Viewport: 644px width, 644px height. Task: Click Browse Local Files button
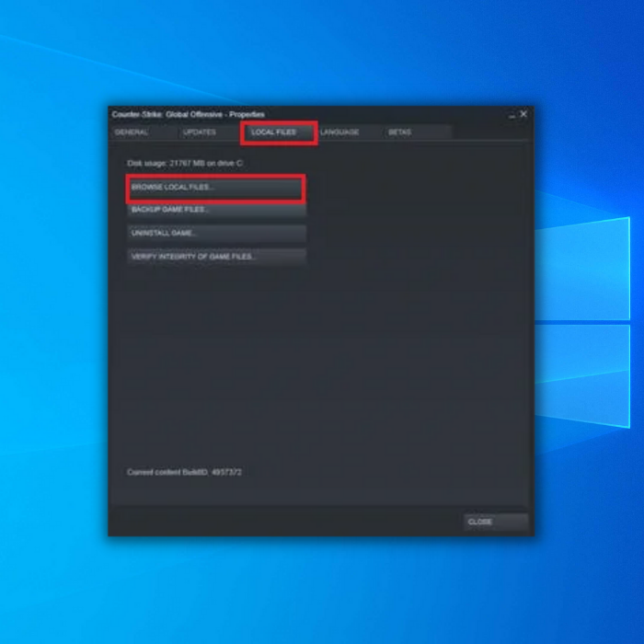[x=216, y=188]
